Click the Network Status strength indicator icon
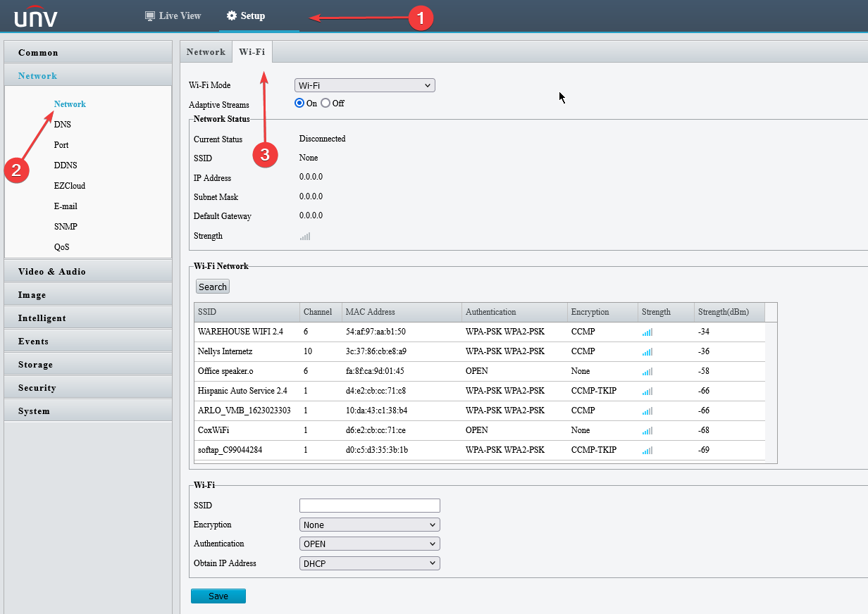Screen dimensions: 868x614 point(305,237)
